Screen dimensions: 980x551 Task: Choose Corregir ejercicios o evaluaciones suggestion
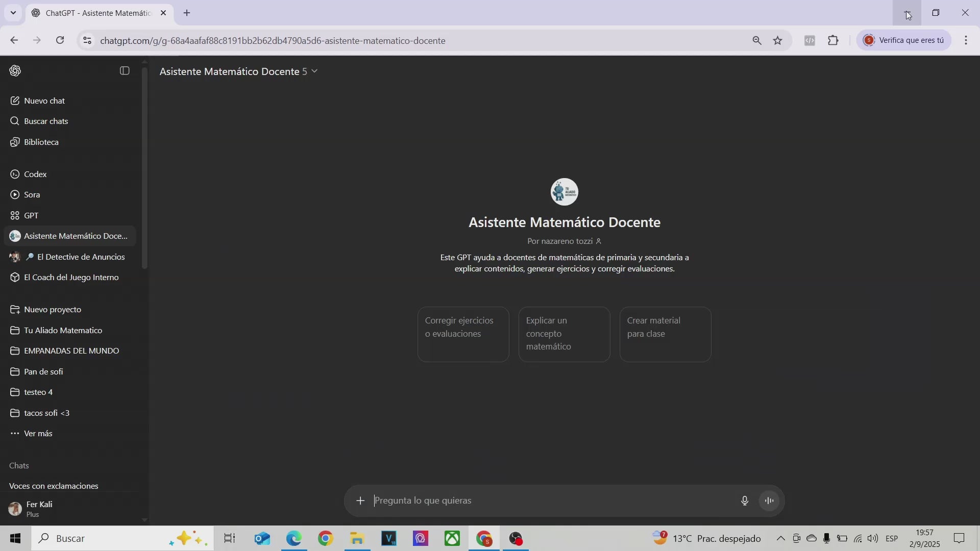coord(463,335)
